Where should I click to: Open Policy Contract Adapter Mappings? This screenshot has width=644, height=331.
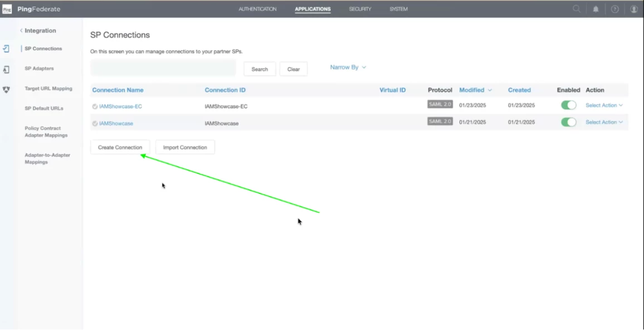[46, 132]
